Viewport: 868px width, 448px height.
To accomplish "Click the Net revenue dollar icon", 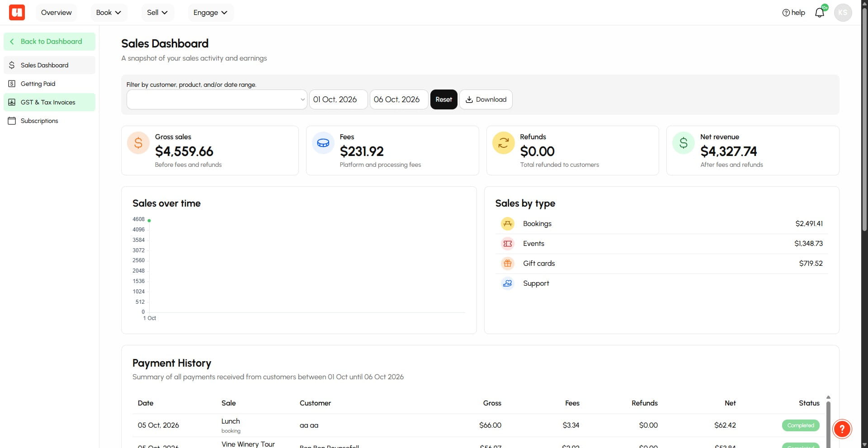I will pos(684,143).
